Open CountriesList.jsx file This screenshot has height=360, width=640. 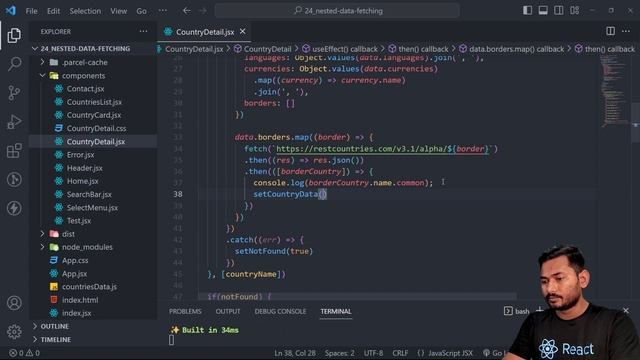[x=94, y=102]
